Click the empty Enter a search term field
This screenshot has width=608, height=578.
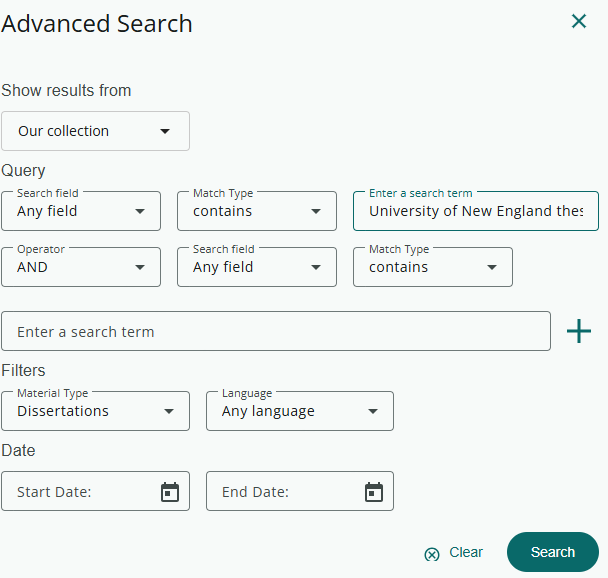point(276,331)
